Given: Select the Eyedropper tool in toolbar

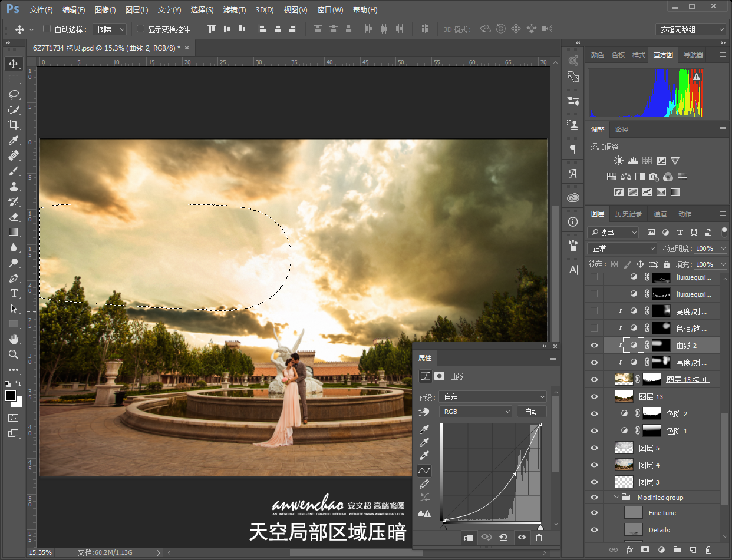Looking at the screenshot, I should coord(14,140).
